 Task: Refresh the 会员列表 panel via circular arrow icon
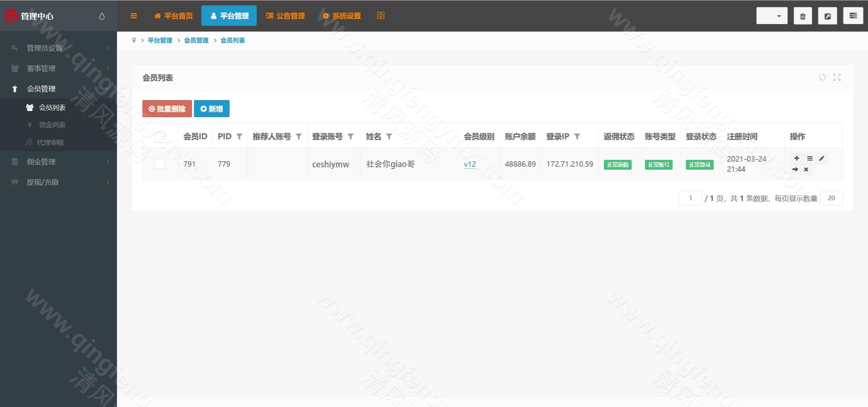tap(823, 77)
